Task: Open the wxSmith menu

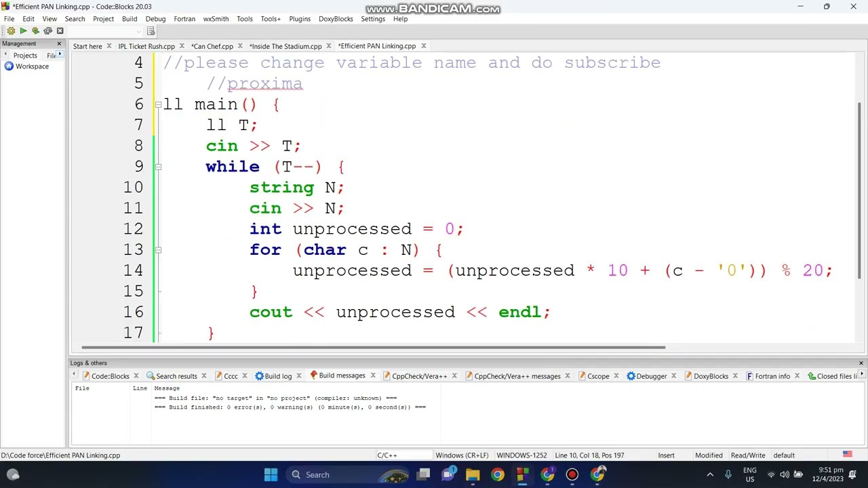Action: coord(216,19)
